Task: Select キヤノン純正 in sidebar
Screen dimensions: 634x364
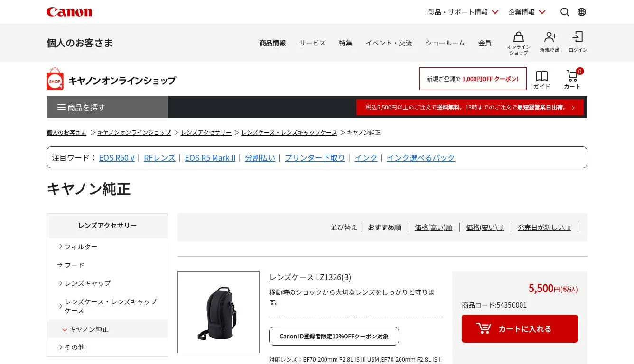Action: tap(107, 329)
